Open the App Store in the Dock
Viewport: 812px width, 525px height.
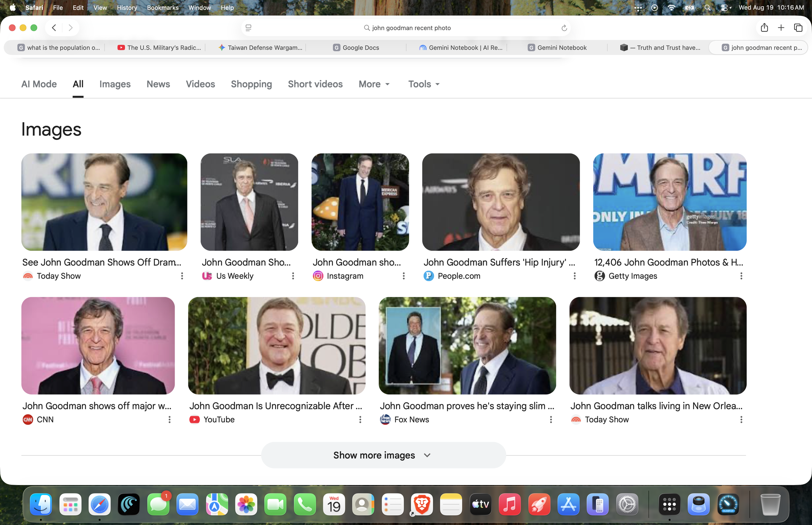click(568, 504)
